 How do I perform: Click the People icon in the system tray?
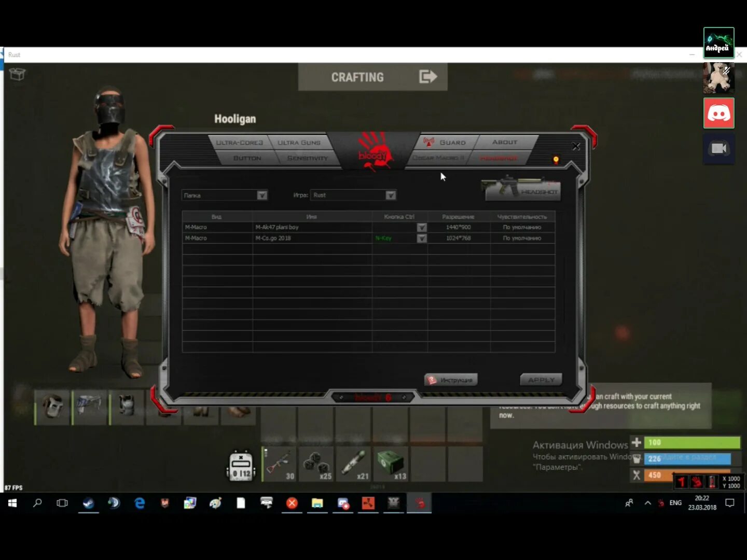(629, 503)
